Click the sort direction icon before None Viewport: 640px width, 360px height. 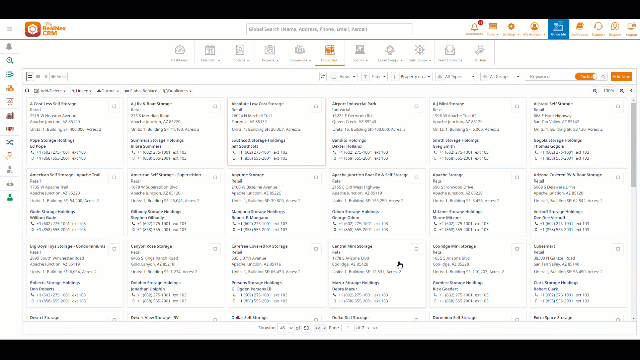pos(322,77)
